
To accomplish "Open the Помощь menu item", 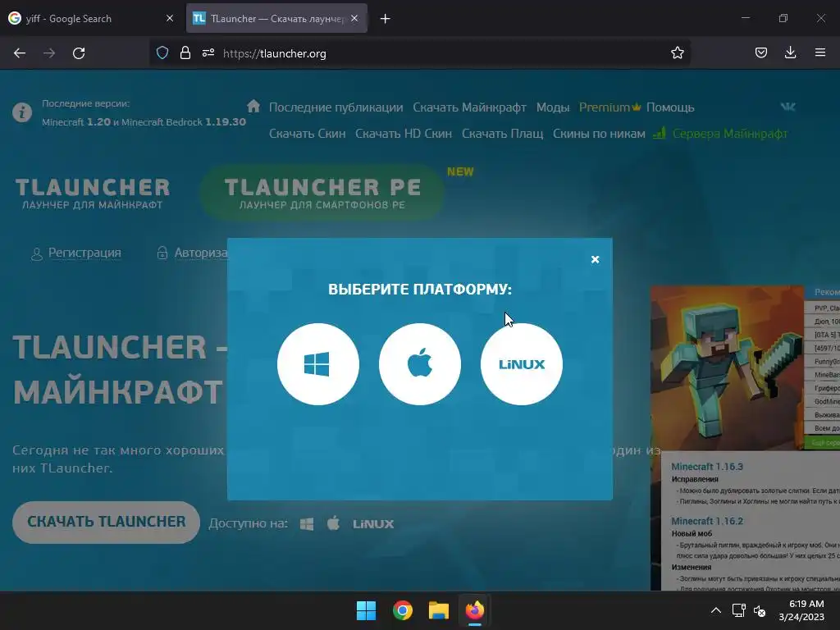I will click(670, 107).
